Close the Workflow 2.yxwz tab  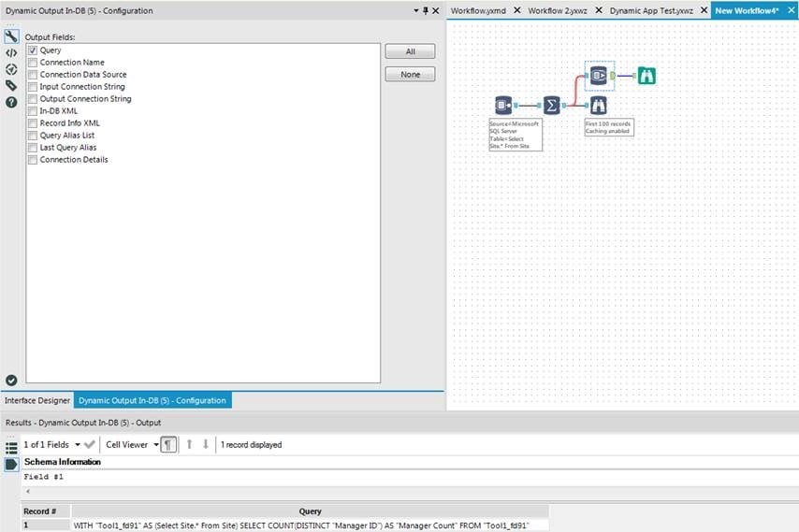click(x=599, y=10)
